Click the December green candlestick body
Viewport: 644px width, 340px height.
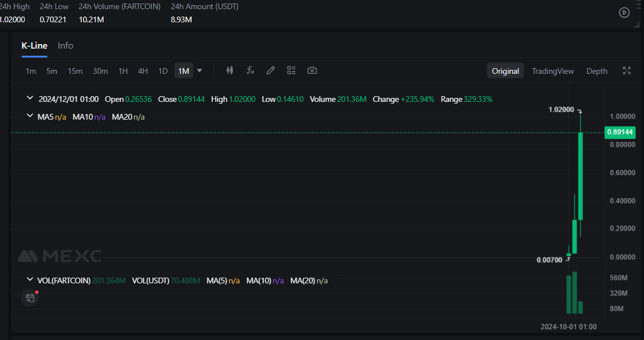click(581, 176)
